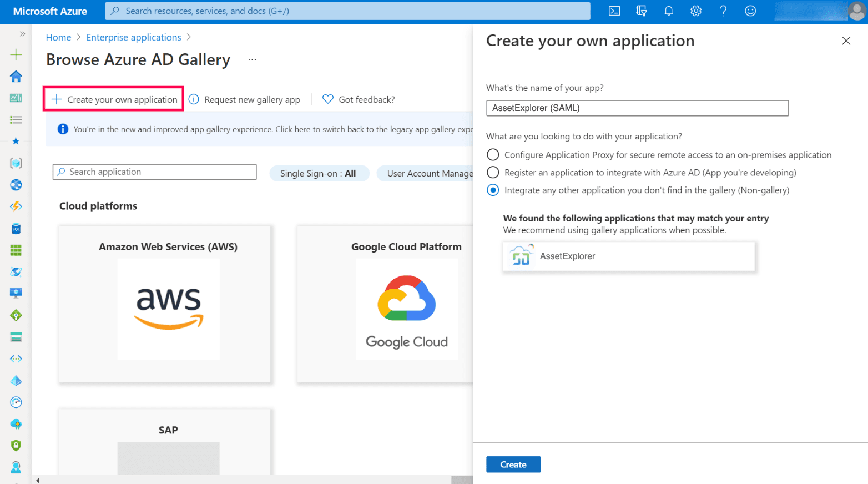
Task: Open the notifications bell icon
Action: tap(668, 11)
